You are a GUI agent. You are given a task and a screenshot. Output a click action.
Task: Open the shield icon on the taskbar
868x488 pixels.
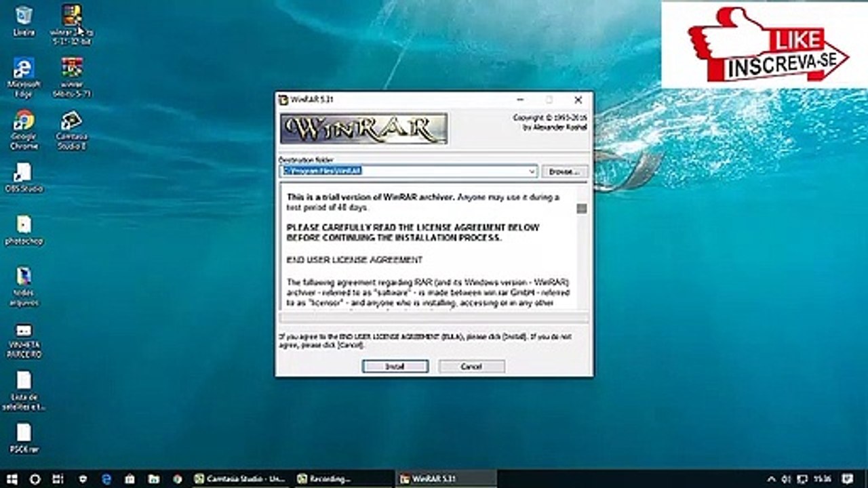tap(83, 479)
